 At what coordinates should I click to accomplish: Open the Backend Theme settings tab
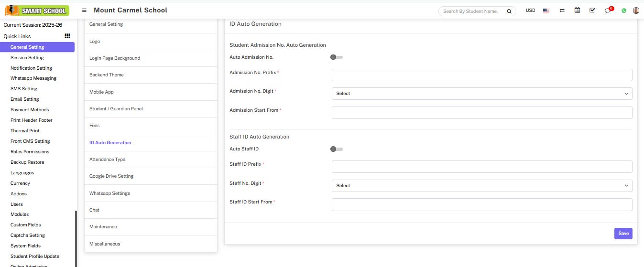pos(107,75)
